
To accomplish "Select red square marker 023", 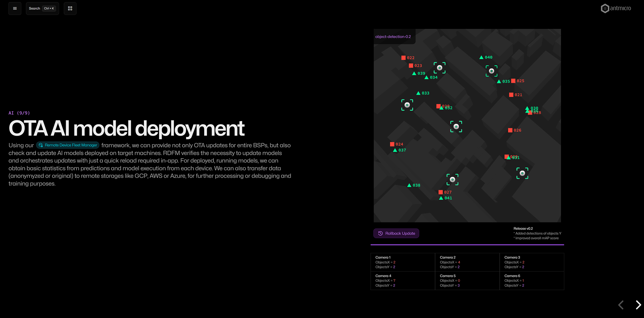I will [x=411, y=66].
